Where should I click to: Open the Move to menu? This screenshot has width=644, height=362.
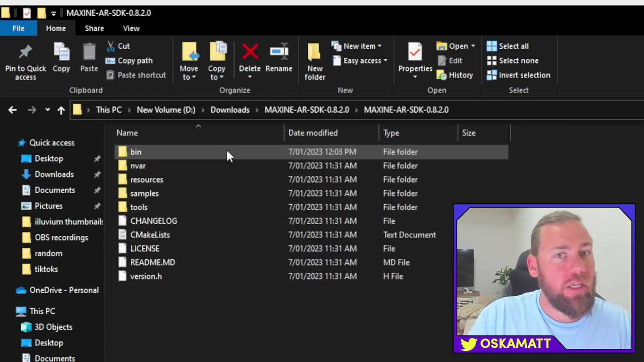pyautogui.click(x=189, y=61)
